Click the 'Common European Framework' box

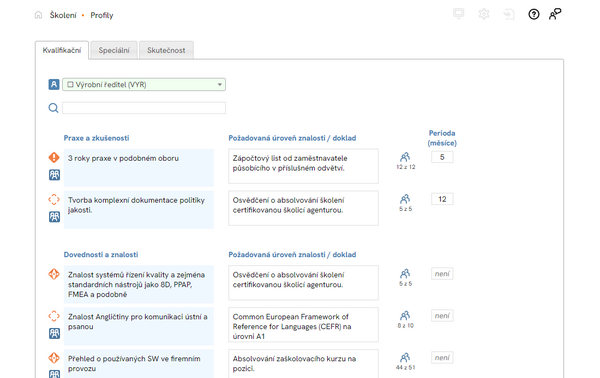303,325
